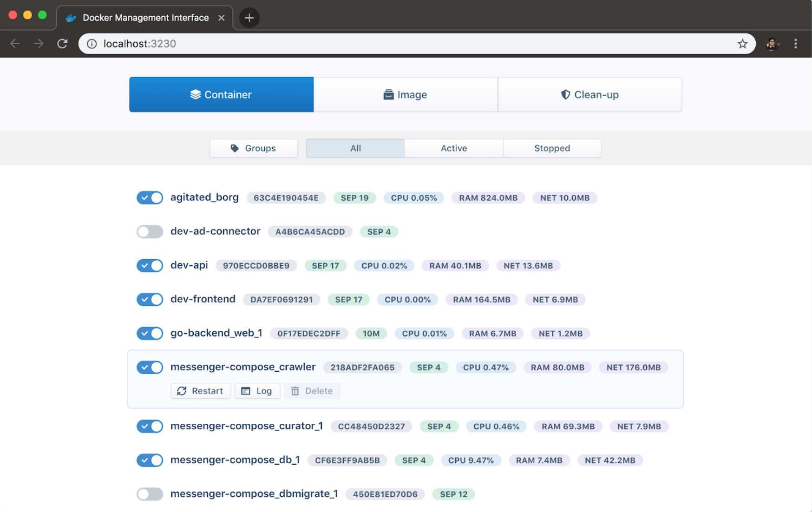This screenshot has height=512, width=812.
Task: Click the CPU 0.47% badge
Action: tap(486, 368)
